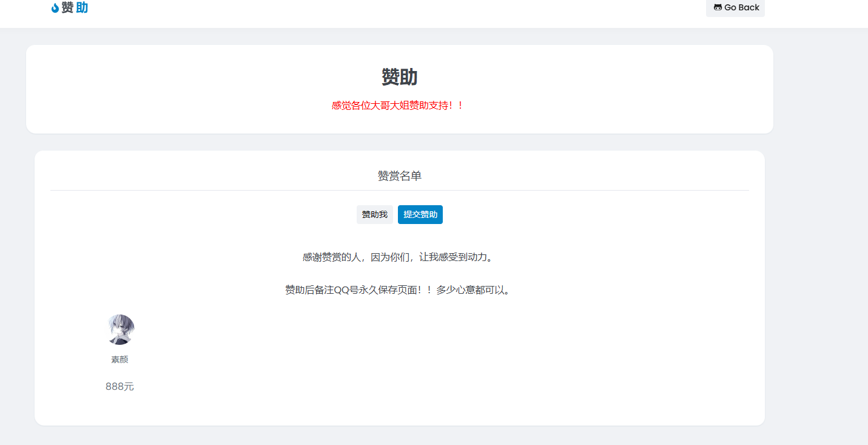This screenshot has height=445, width=868.
Task: Click the top white header bar
Action: (425, 13)
